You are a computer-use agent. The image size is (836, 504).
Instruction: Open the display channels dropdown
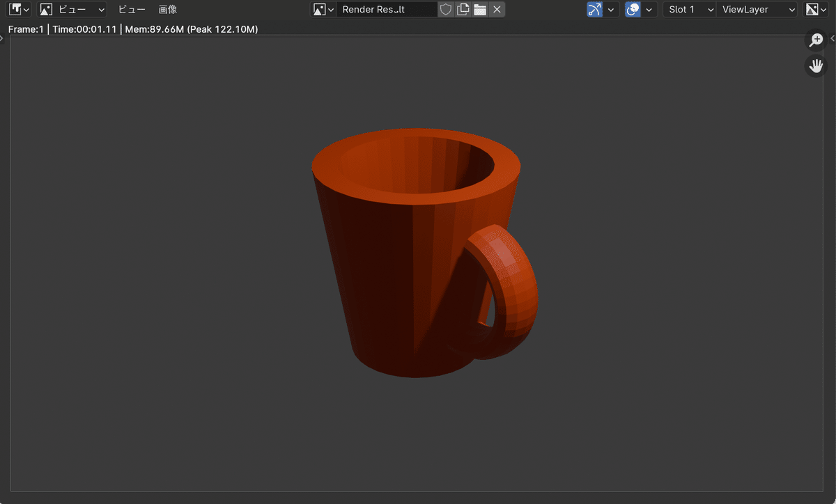tap(815, 10)
